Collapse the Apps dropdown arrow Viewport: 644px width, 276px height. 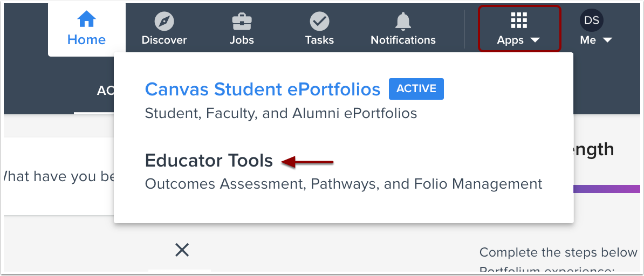click(x=535, y=40)
